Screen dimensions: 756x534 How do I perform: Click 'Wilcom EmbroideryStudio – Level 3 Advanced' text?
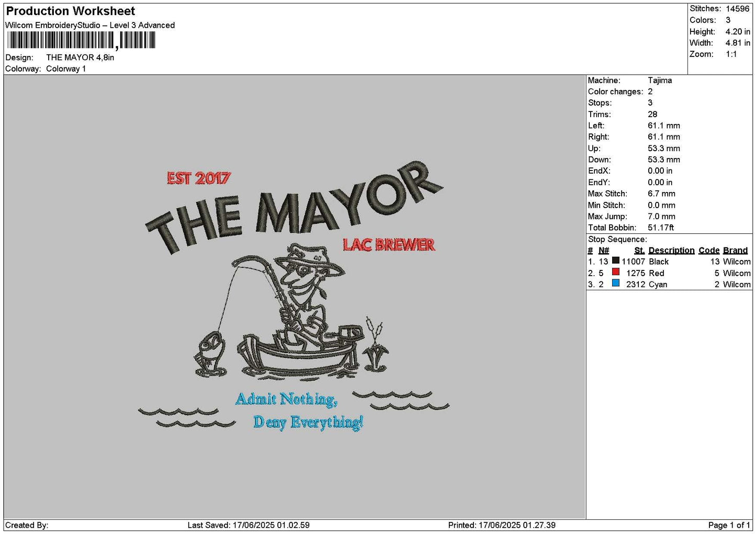click(90, 25)
